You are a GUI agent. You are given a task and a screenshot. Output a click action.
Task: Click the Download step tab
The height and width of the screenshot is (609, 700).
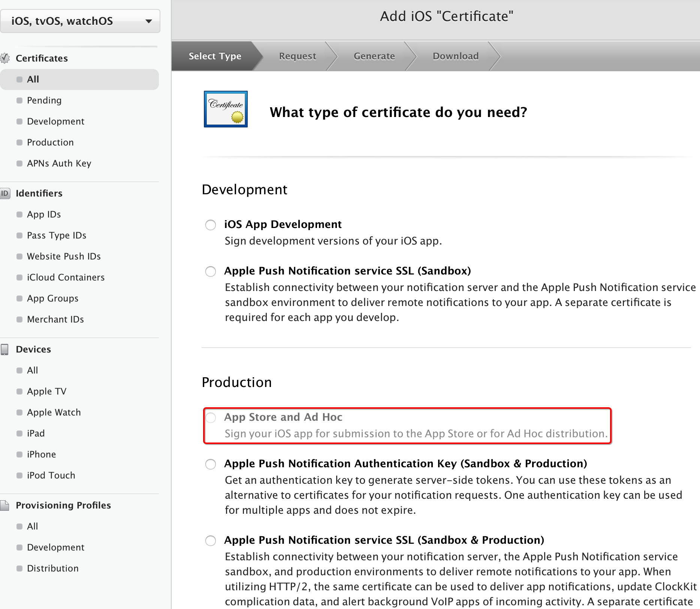[x=455, y=56]
